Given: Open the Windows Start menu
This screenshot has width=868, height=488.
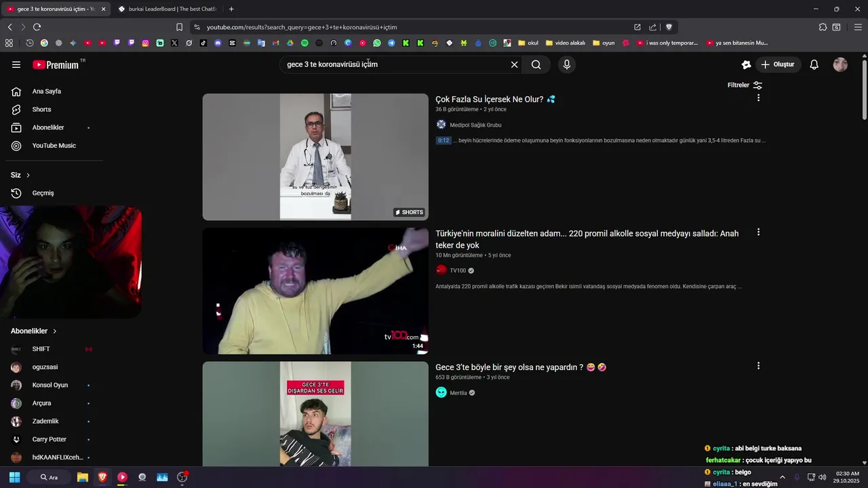Looking at the screenshot, I should (14, 477).
